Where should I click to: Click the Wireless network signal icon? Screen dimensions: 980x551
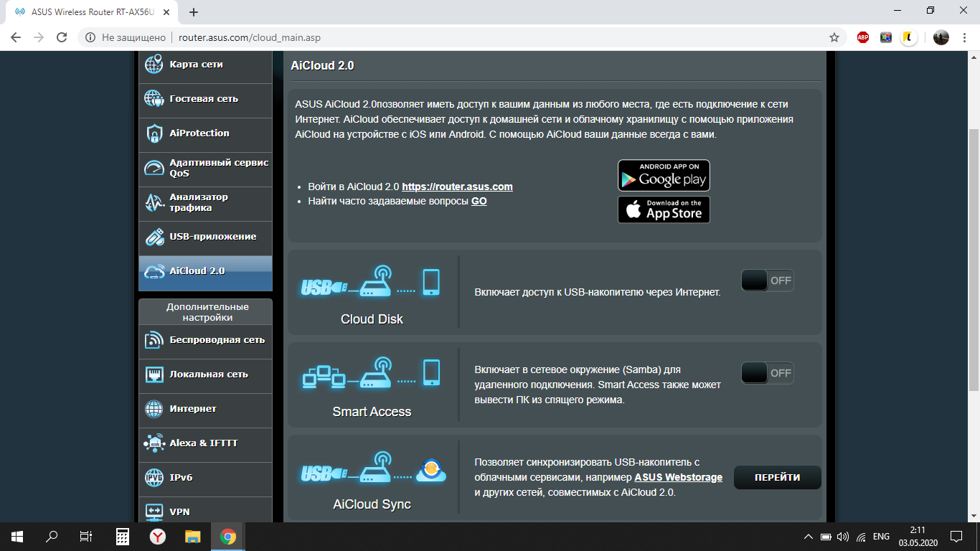click(x=154, y=340)
